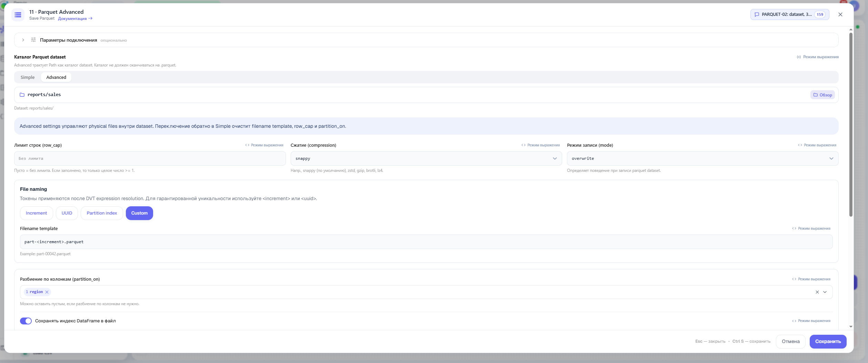Click the Сохранить button
The image size is (868, 363).
(x=828, y=341)
